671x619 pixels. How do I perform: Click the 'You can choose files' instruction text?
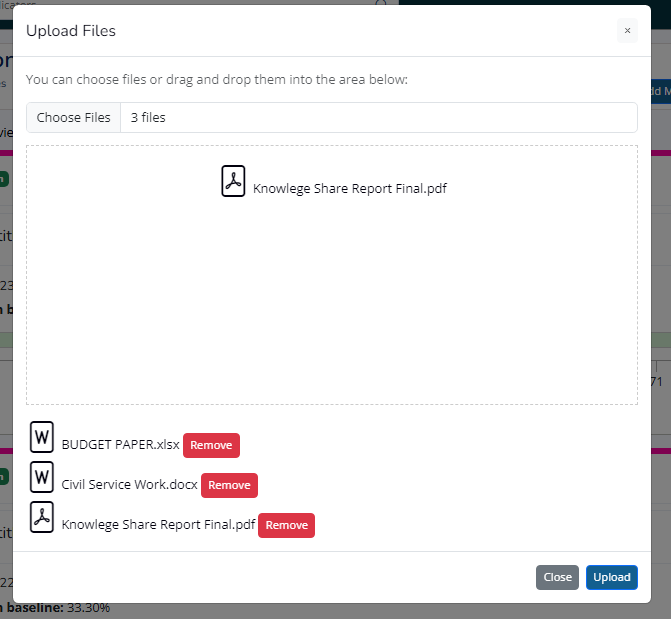tap(217, 80)
